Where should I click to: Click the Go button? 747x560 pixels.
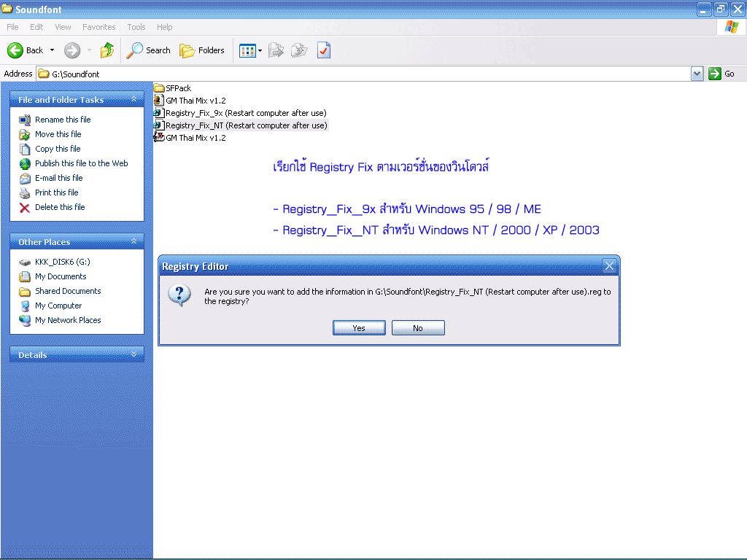[x=721, y=74]
